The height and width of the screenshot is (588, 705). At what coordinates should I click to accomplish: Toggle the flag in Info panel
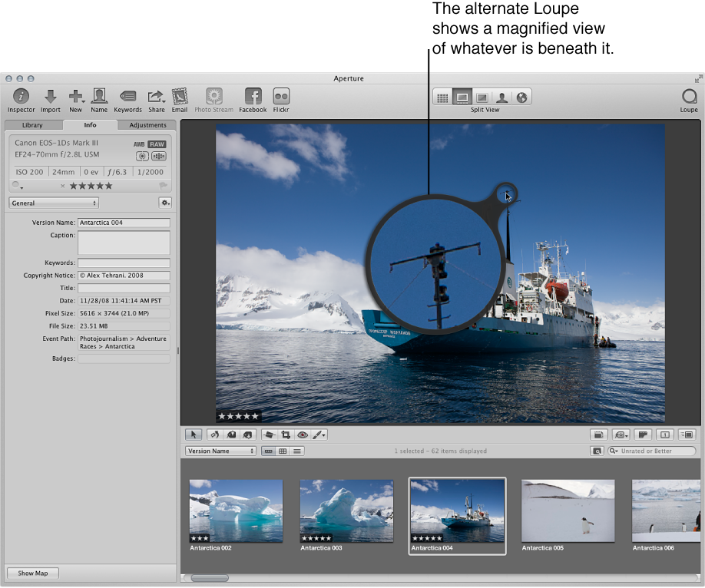163,186
